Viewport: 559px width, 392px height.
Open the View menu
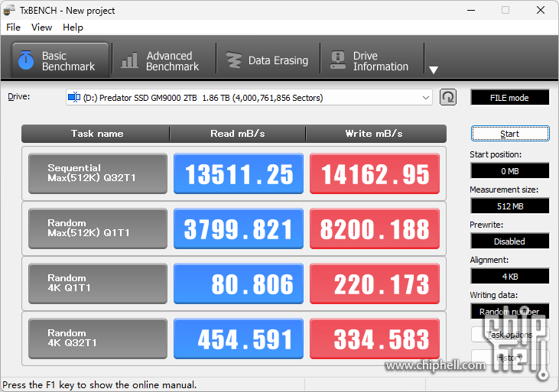pos(41,28)
